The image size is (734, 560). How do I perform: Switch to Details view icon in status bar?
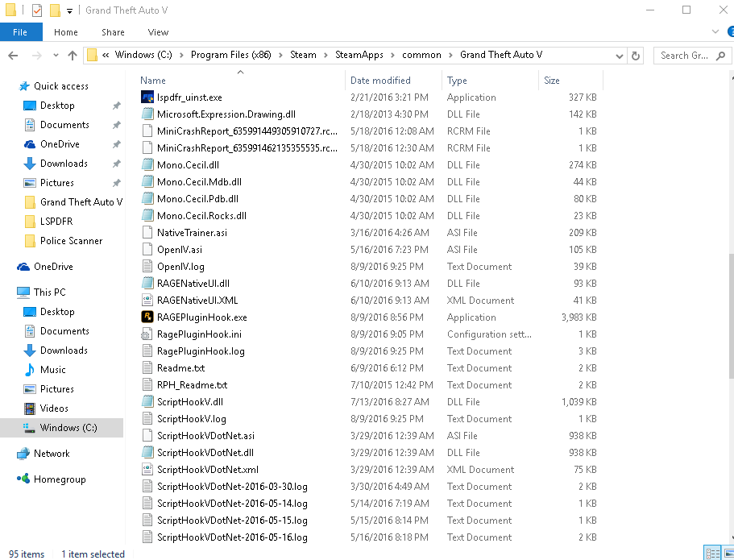point(712,553)
